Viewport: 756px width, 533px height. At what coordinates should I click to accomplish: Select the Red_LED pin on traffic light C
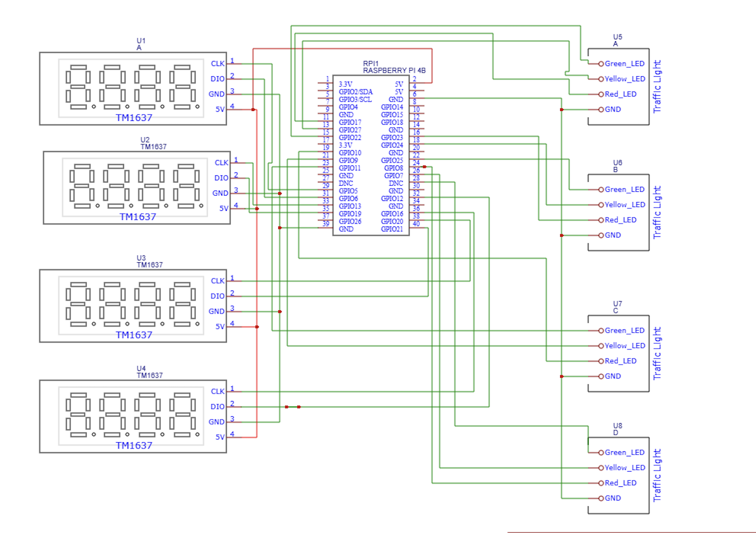point(601,361)
